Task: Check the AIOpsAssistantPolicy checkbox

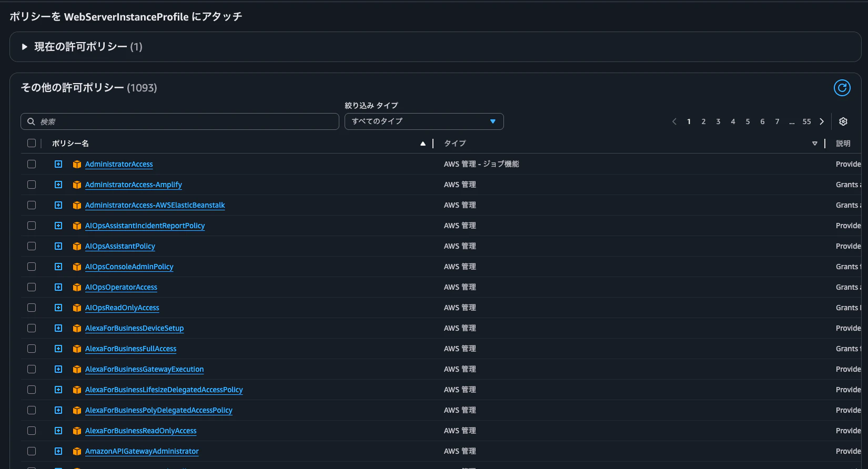Action: 32,246
